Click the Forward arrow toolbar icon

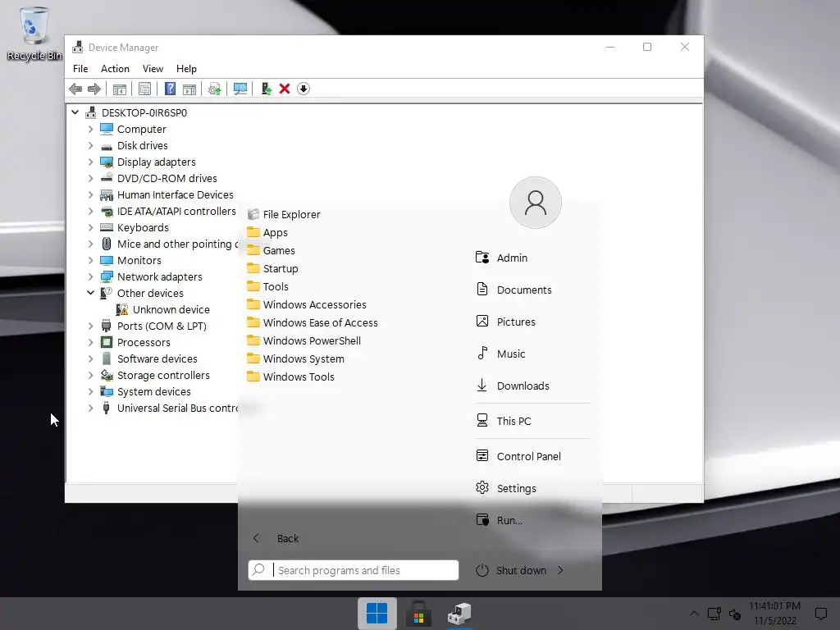pos(94,89)
